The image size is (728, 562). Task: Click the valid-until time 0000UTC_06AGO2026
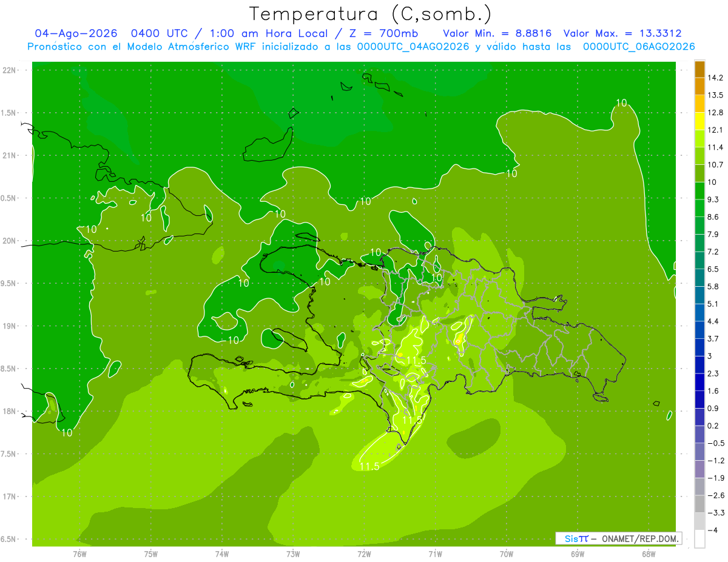tap(639, 47)
